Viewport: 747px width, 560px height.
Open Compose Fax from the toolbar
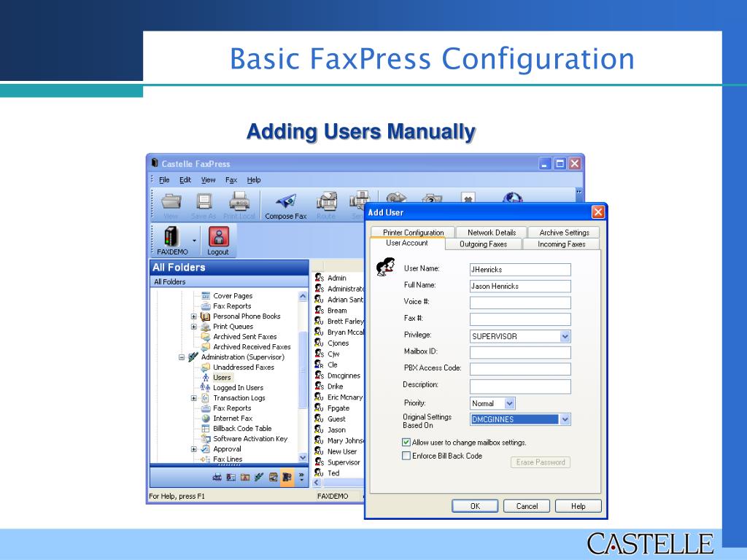coord(285,206)
